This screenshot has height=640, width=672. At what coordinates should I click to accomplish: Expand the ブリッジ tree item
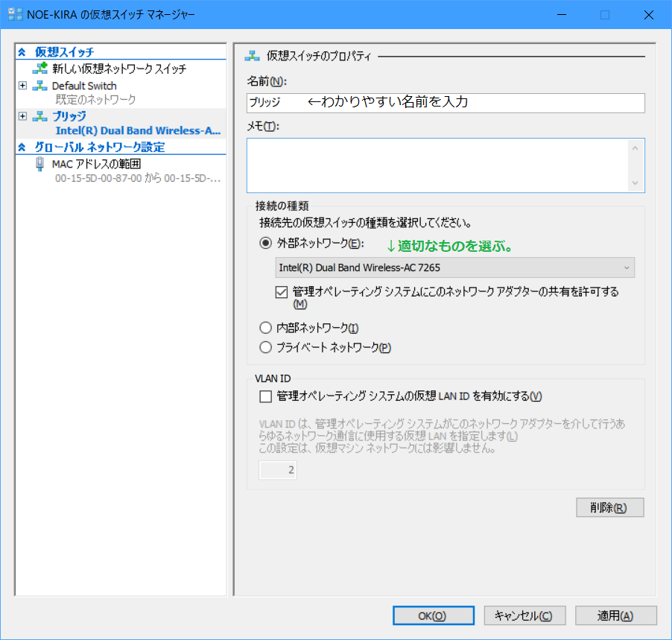pos(22,117)
